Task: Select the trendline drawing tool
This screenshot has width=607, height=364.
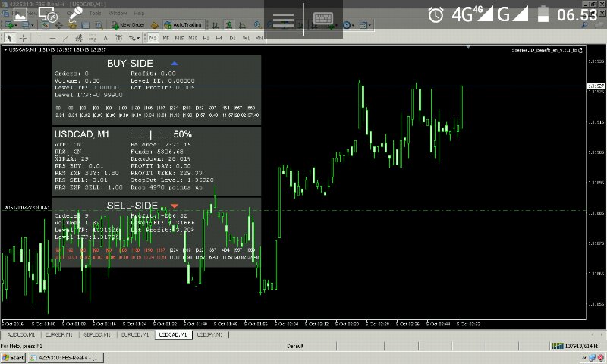Action: [x=66, y=37]
